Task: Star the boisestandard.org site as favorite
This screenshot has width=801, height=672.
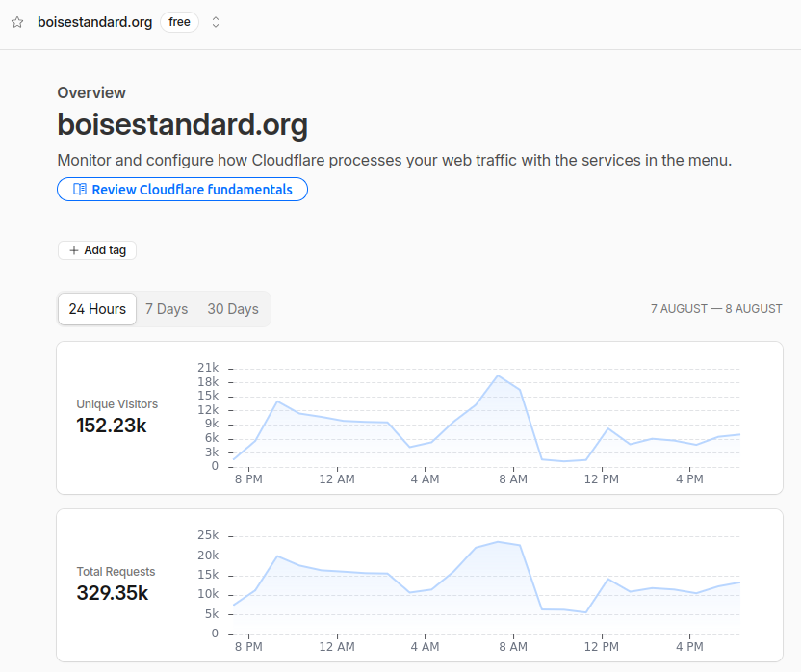Action: pos(17,22)
